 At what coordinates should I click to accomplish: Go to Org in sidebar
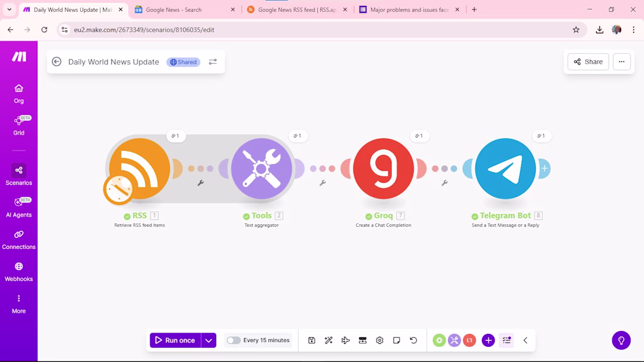coord(19,94)
